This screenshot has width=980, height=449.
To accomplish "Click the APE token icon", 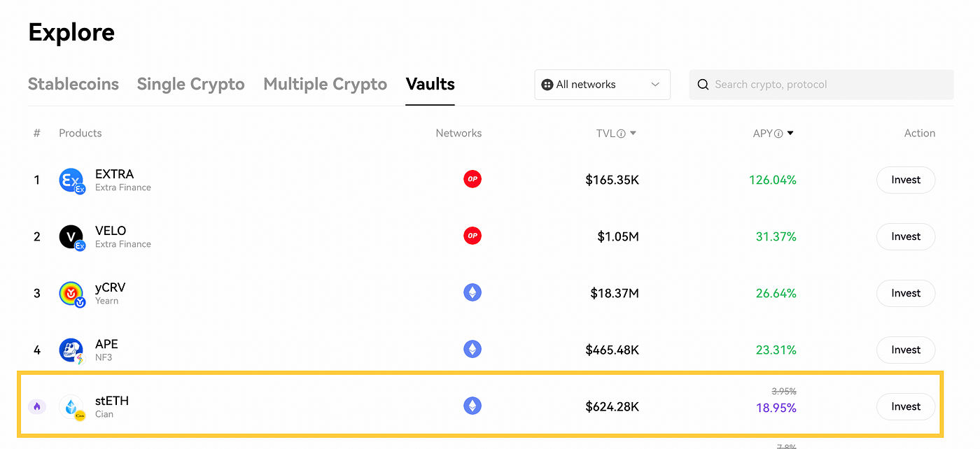I will pos(71,350).
